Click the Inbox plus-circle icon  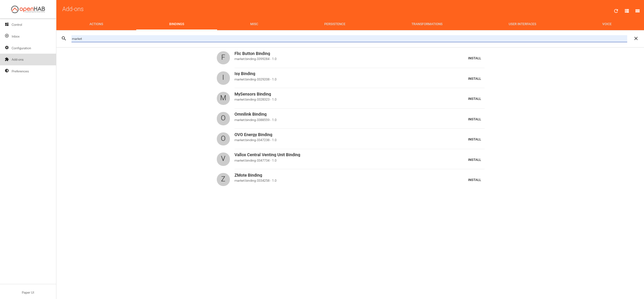pos(7,36)
